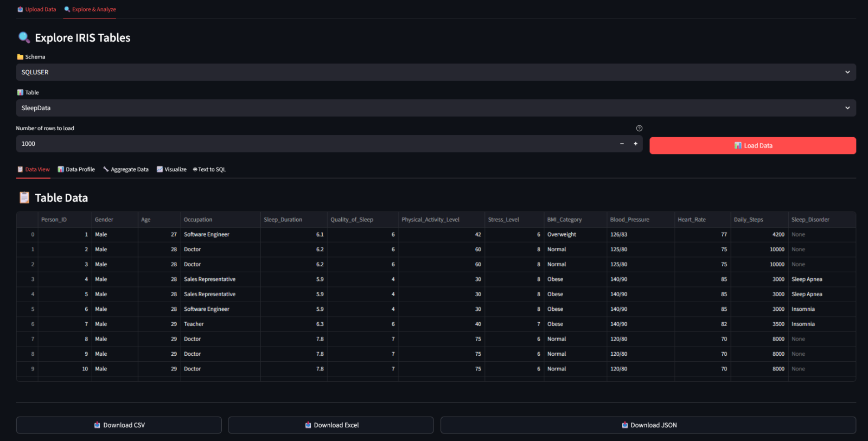Sort by the Occupation column header
The image size is (868, 441).
199,220
